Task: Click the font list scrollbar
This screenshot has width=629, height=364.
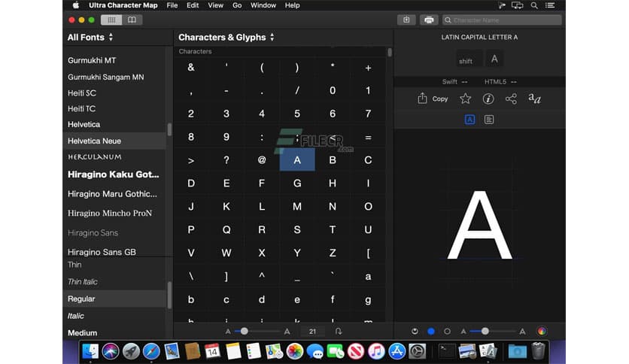Action: point(169,129)
